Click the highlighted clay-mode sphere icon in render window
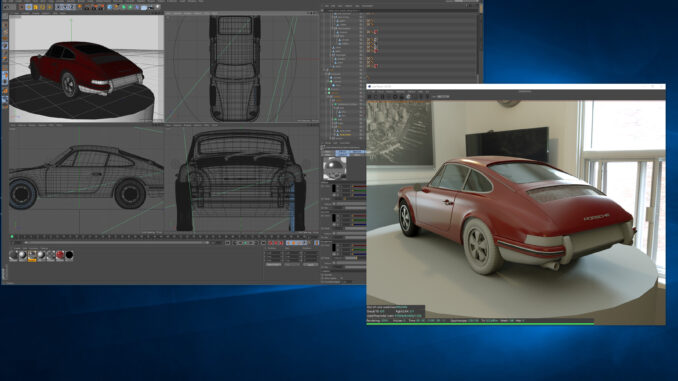 pyautogui.click(x=408, y=97)
